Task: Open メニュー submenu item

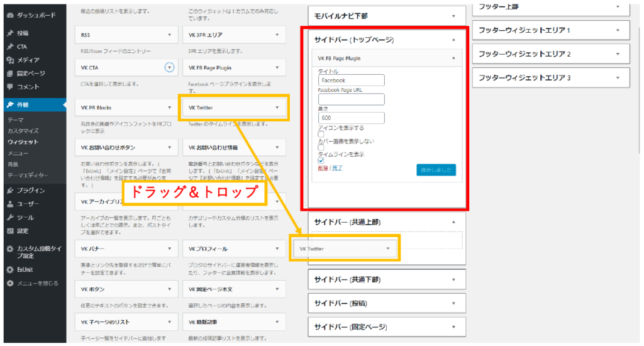Action: click(x=18, y=153)
